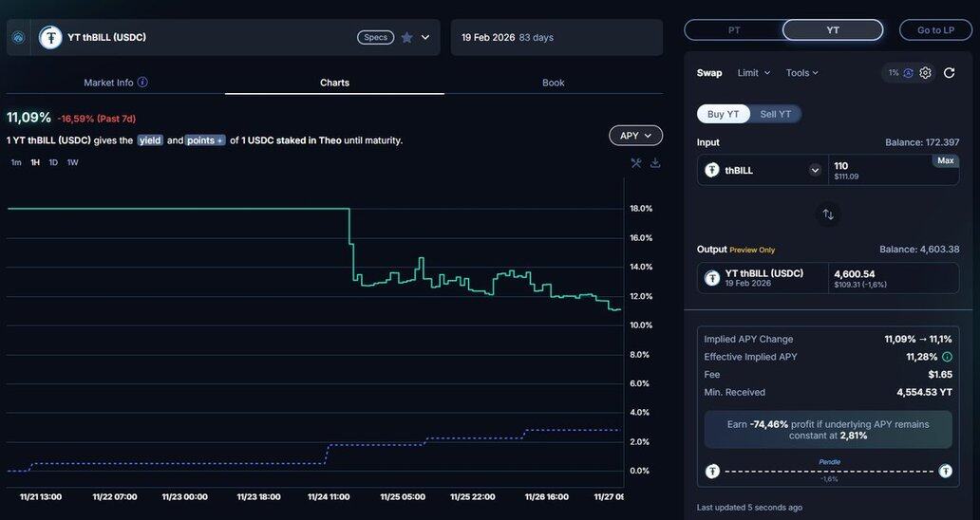Expand thBILL input token selector
The height and width of the screenshot is (520, 980).
(815, 171)
